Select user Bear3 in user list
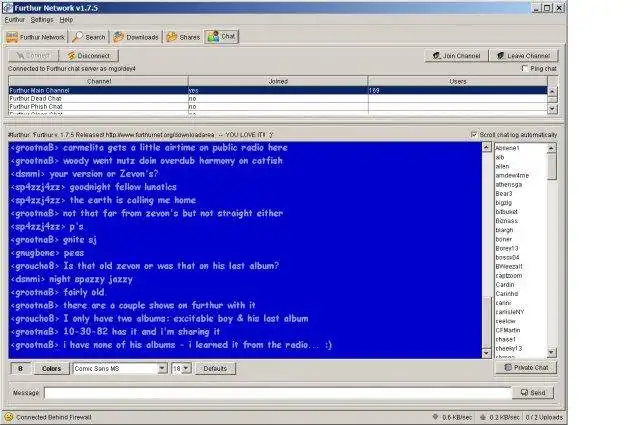The width and height of the screenshot is (640, 425). pyautogui.click(x=504, y=194)
